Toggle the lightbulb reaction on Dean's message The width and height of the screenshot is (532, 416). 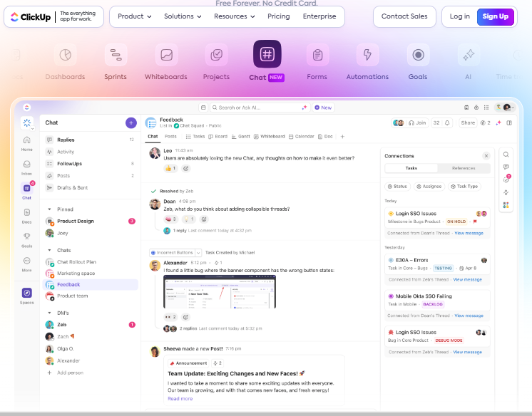coord(189,219)
